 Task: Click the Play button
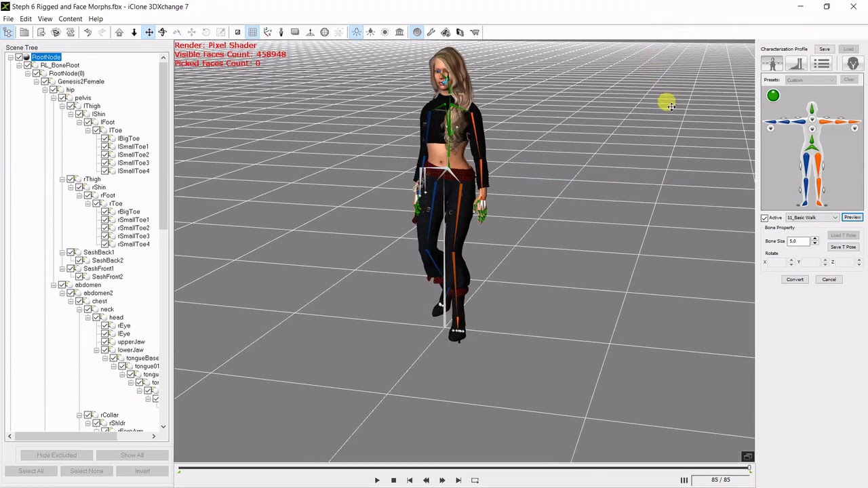coord(377,480)
